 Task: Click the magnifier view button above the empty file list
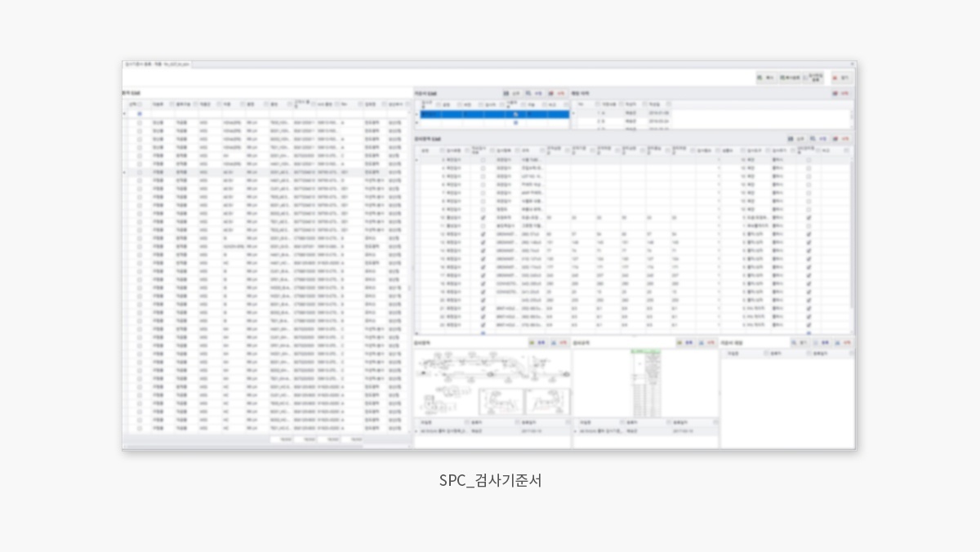pos(800,343)
